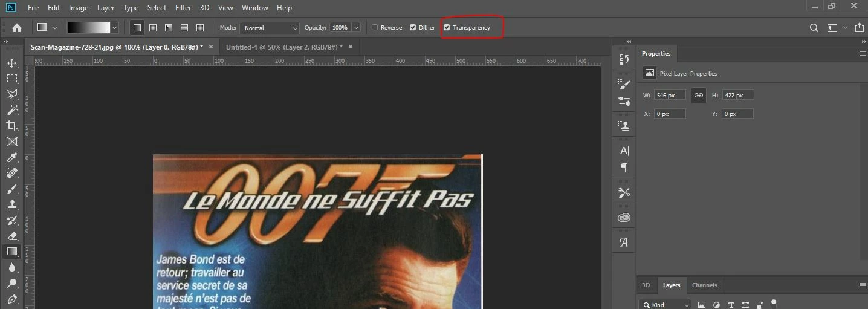Filter layers by shape layers

[746, 305]
